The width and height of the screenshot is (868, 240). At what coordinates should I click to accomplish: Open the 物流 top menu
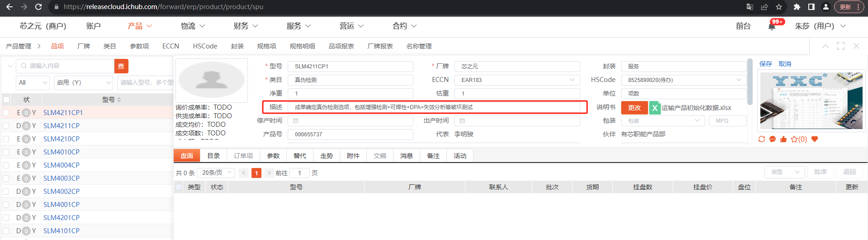tap(193, 26)
